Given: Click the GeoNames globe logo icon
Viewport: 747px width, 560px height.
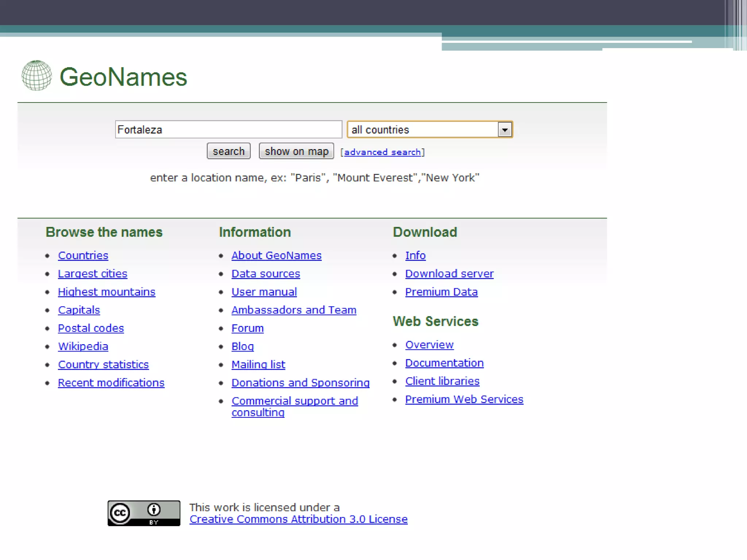Looking at the screenshot, I should click(x=36, y=75).
